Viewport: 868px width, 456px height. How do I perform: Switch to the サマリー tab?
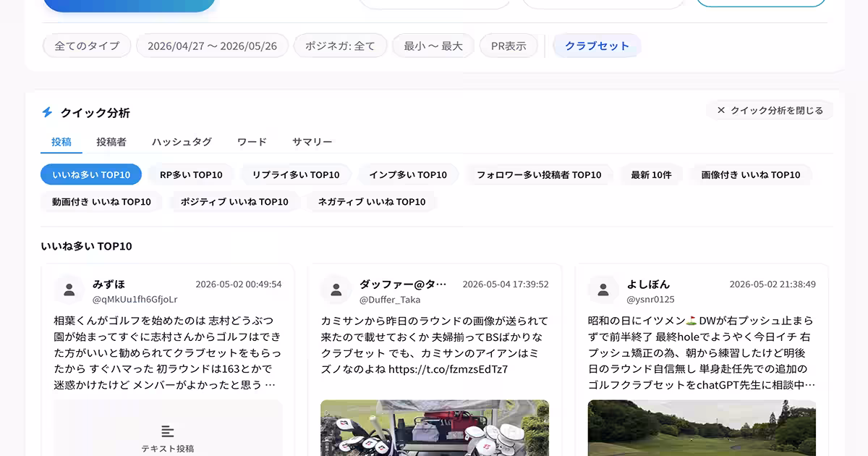pos(312,142)
